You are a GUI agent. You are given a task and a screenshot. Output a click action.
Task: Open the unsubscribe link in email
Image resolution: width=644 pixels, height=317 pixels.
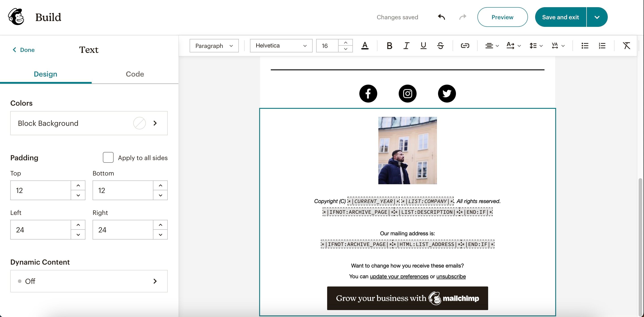451,276
